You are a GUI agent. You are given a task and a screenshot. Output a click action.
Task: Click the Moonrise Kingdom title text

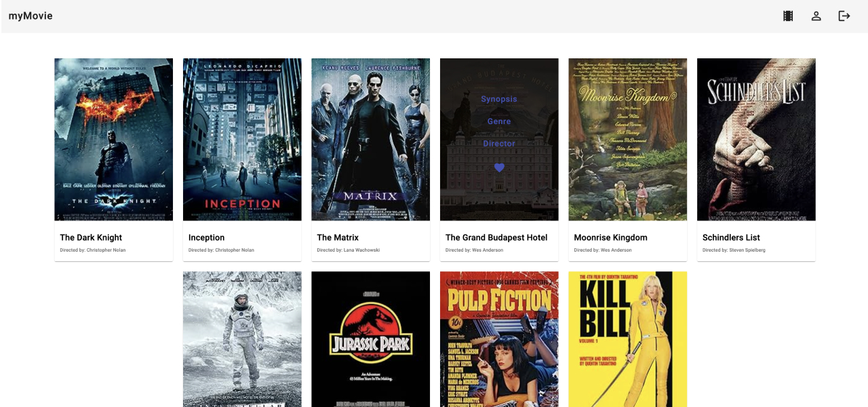click(x=611, y=237)
